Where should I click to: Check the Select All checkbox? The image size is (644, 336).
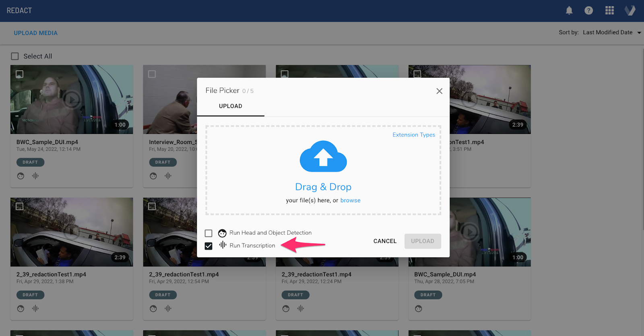15,56
